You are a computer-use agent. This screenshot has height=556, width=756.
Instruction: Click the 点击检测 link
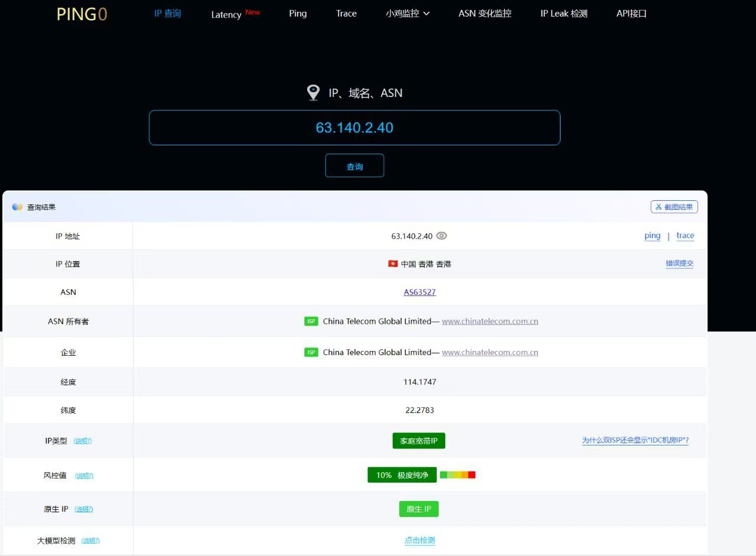420,540
